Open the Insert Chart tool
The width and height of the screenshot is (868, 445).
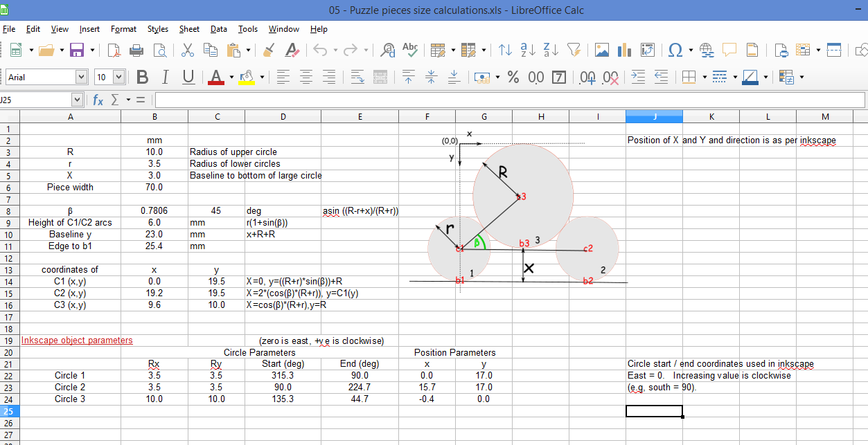coord(625,51)
